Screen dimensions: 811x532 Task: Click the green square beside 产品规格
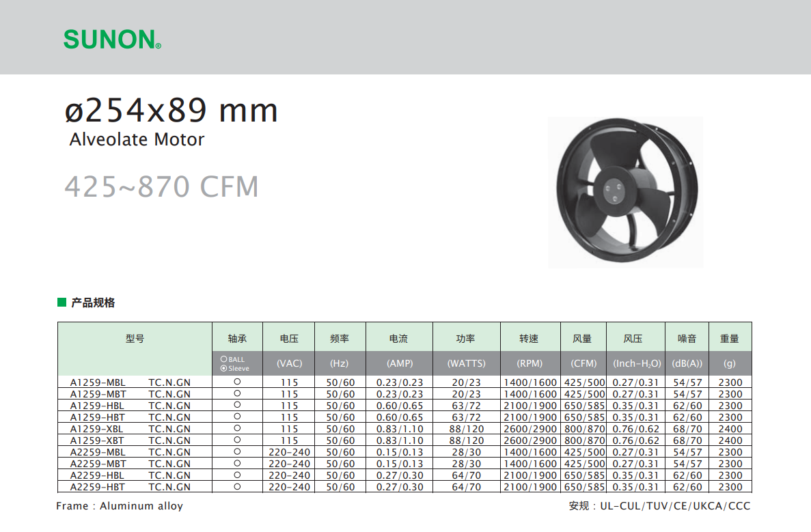(61, 302)
